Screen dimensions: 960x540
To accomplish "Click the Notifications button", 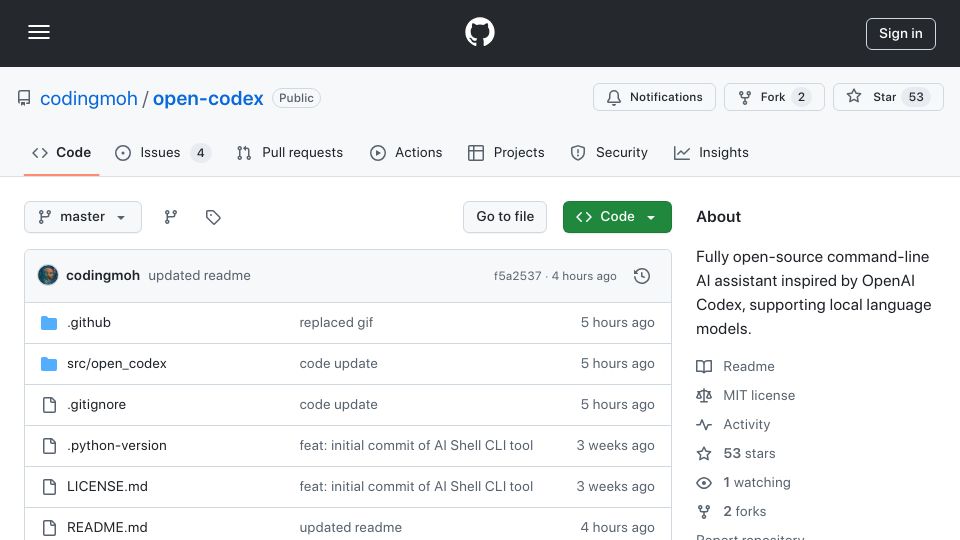I will 654,97.
